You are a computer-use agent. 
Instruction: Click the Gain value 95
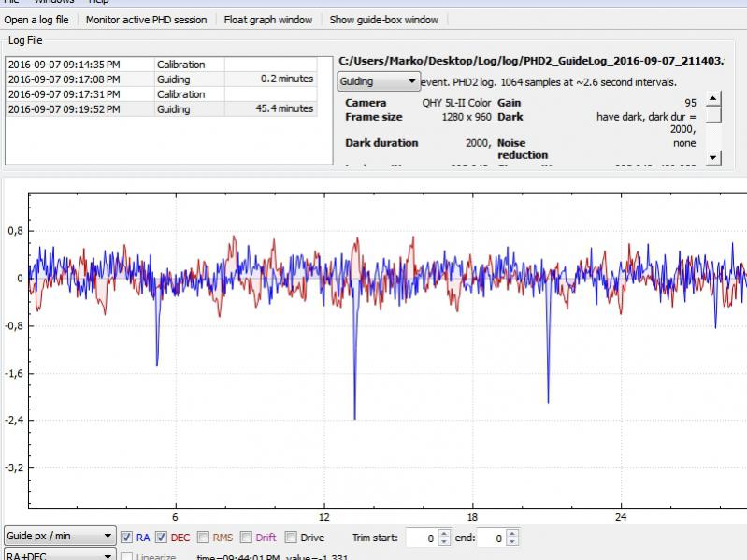690,103
